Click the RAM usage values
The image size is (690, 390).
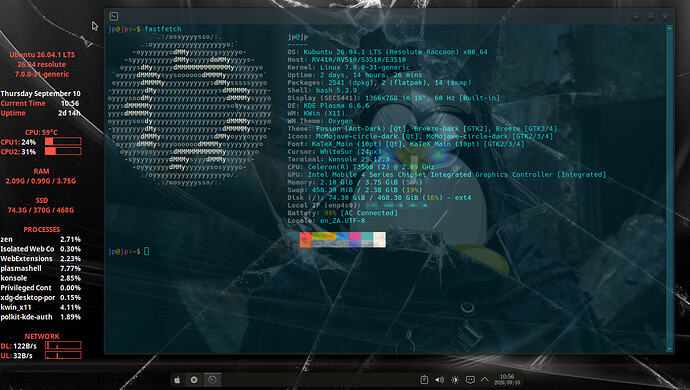(x=41, y=181)
